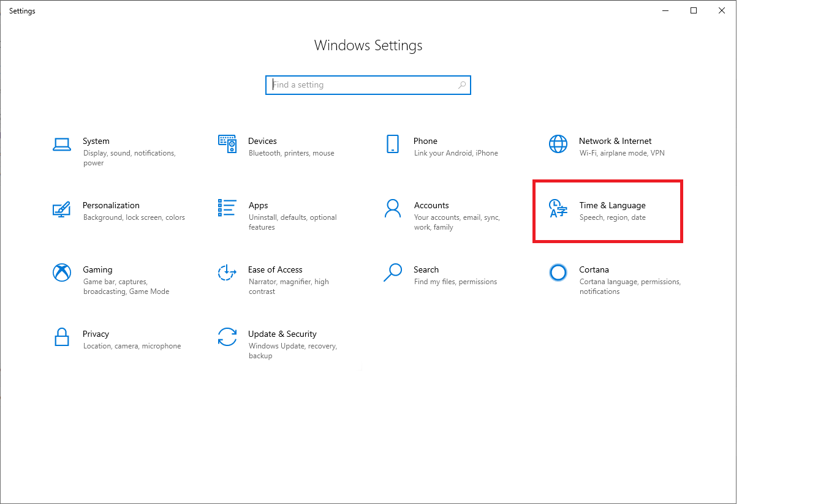Image resolution: width=837 pixels, height=504 pixels.
Task: Open the Gaming heading
Action: click(x=97, y=269)
